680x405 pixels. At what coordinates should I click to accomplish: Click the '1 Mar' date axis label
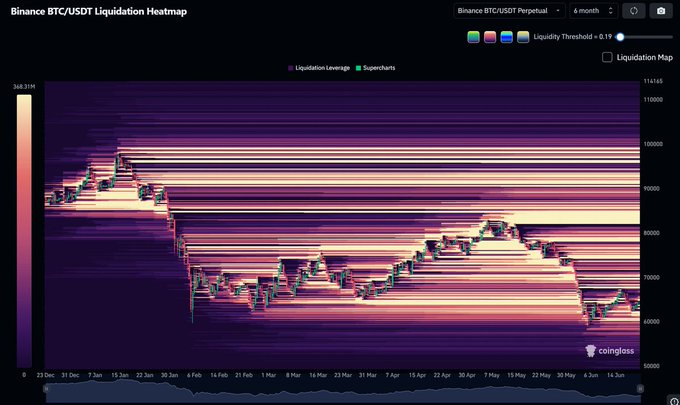pos(268,375)
